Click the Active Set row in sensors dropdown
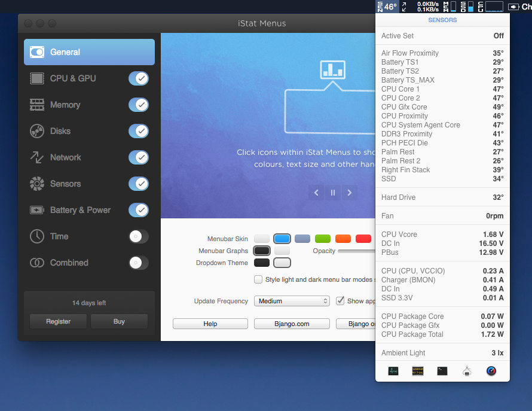 point(442,36)
